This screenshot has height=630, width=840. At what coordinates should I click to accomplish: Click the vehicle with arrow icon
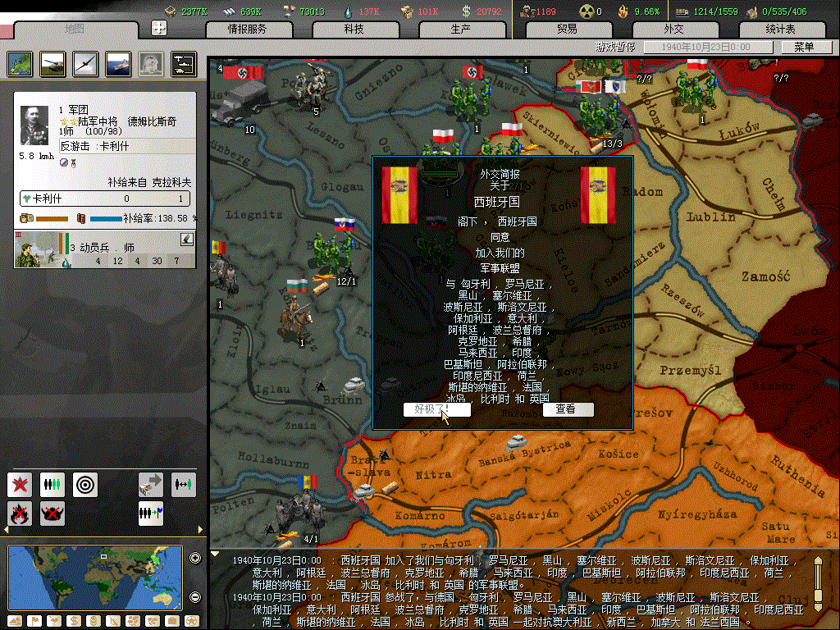point(151,485)
